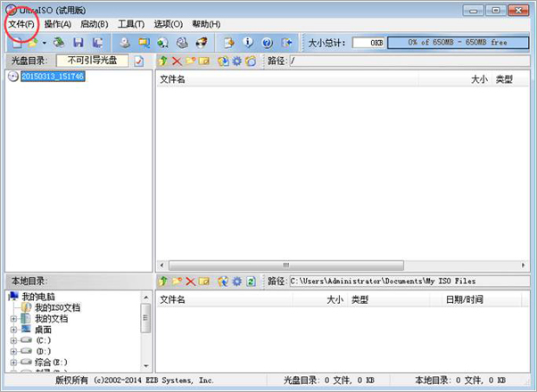
Task: Click the Exit door arrow toolbar icon
Action: pos(286,43)
